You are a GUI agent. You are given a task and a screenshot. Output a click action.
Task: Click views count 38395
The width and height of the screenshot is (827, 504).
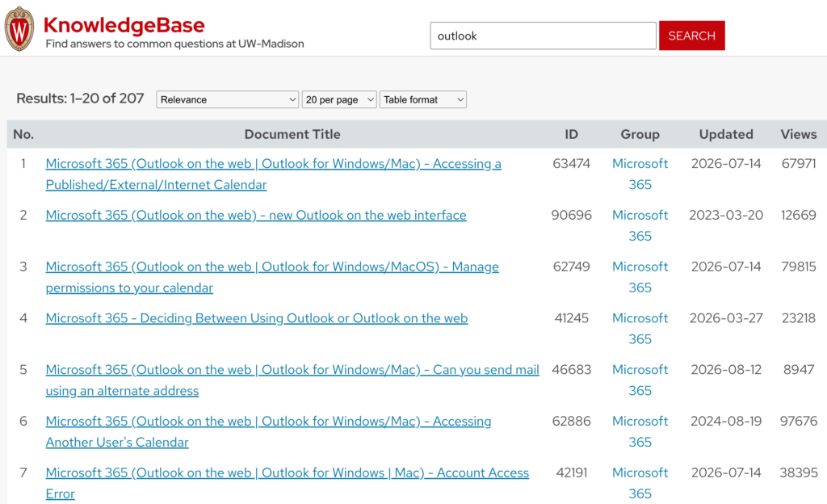click(x=799, y=472)
